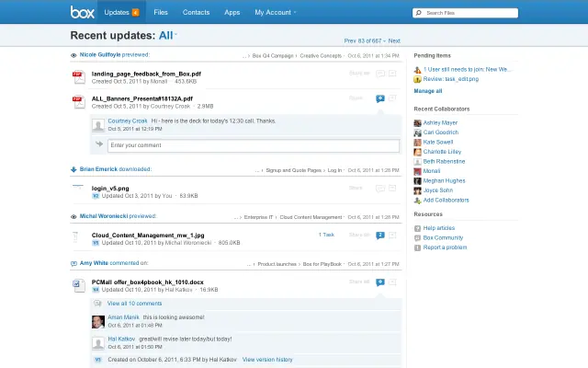Open the options menu for landing_page_feedback_from_Box.pdf
This screenshot has height=368, width=588.
[392, 74]
